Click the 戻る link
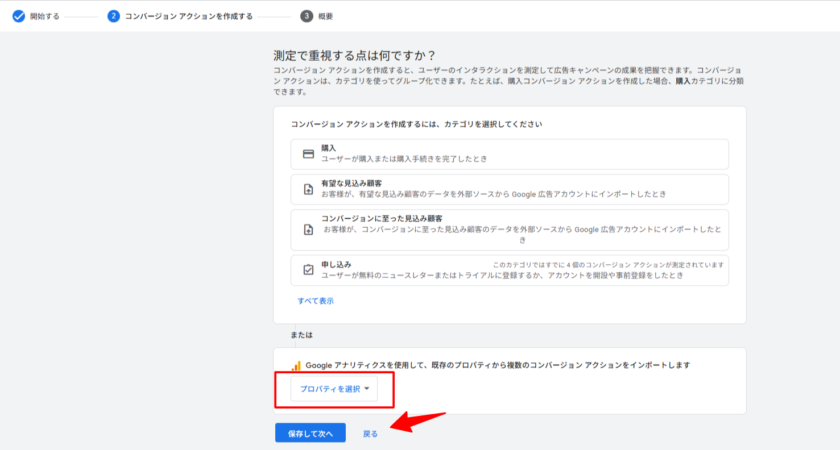 pyautogui.click(x=370, y=434)
